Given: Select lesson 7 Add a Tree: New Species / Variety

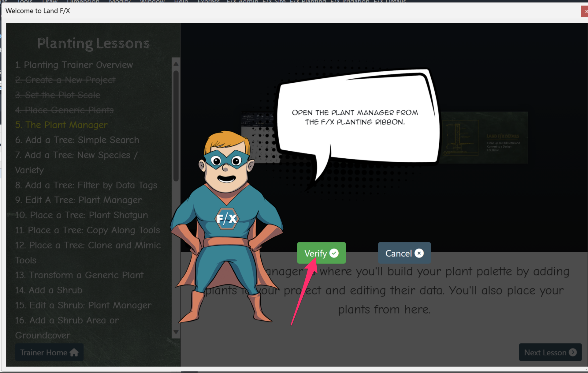Looking at the screenshot, I should (76, 162).
